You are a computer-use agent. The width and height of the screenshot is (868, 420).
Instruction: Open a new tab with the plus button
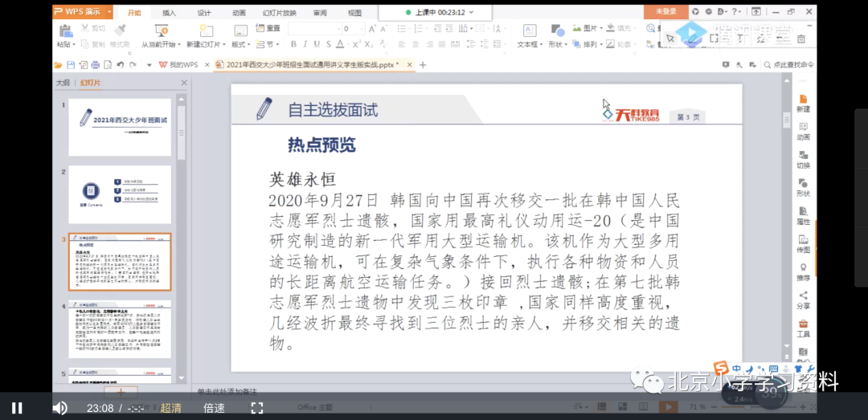(x=423, y=65)
